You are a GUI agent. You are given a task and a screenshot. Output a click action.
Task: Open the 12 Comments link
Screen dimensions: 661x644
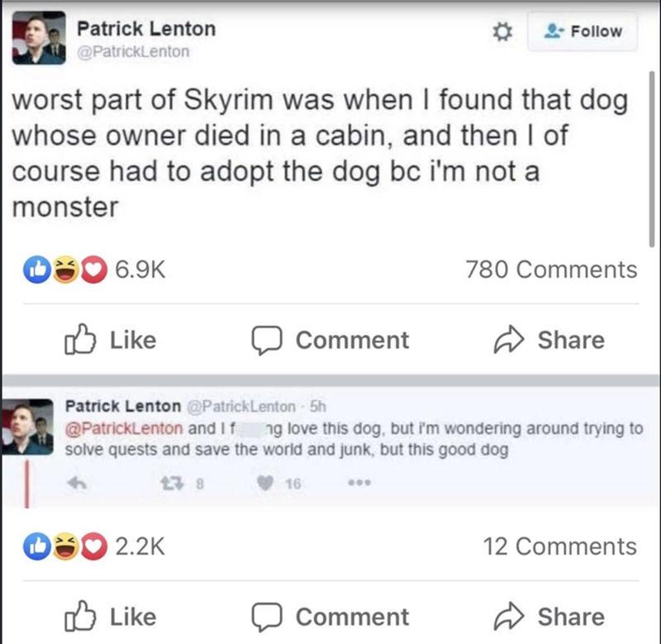click(559, 546)
